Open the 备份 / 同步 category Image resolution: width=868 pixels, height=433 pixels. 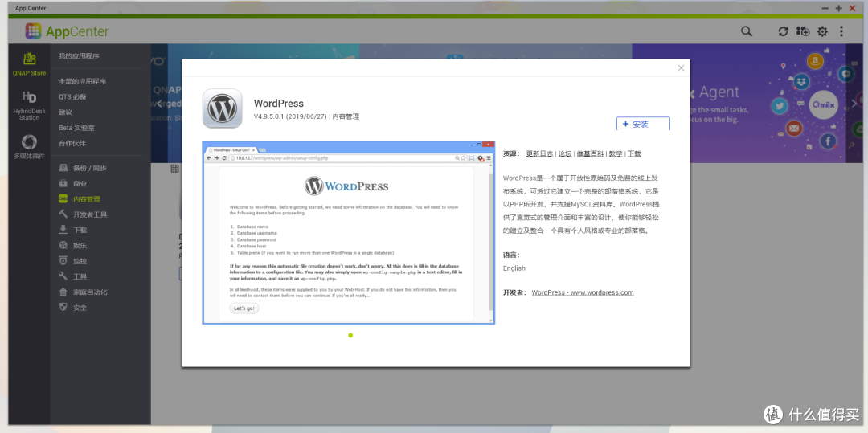(x=89, y=168)
